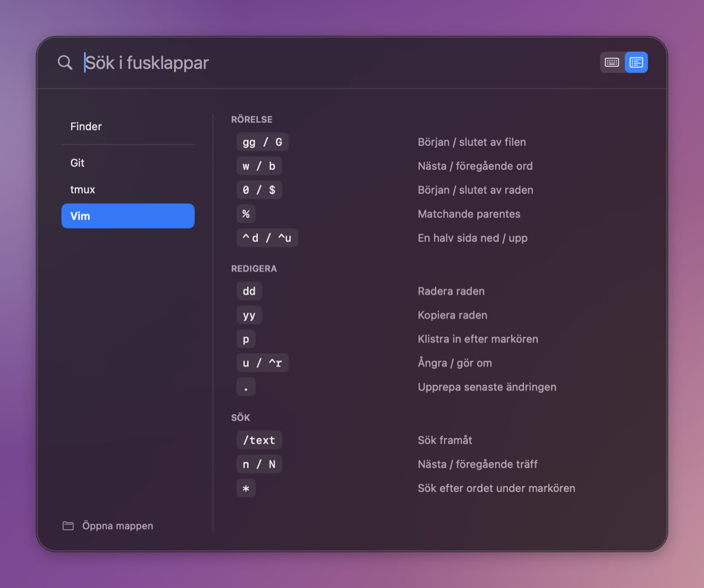The image size is (704, 588).
Task: Click the magnifying glass search icon
Action: tap(65, 62)
